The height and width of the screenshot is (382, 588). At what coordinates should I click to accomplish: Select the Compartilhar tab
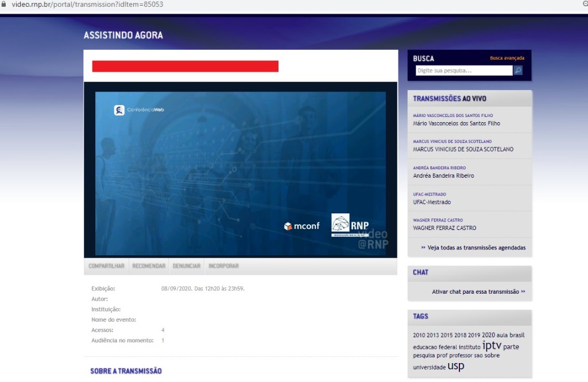tap(106, 266)
